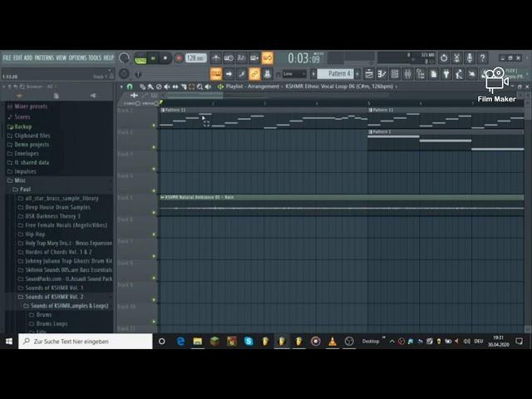This screenshot has width=532, height=399.
Task: Open the FILE menu
Action: pos(7,57)
